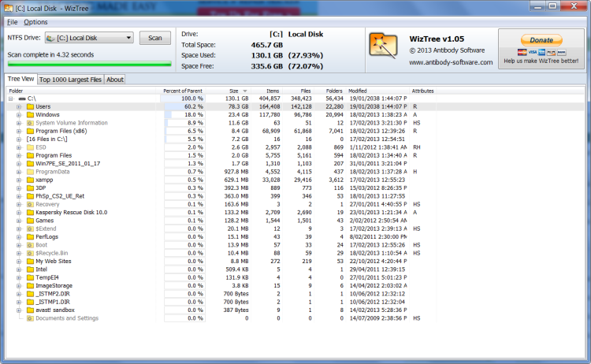
Task: Expand the [16 Files in C:\] node
Action: tap(18, 139)
